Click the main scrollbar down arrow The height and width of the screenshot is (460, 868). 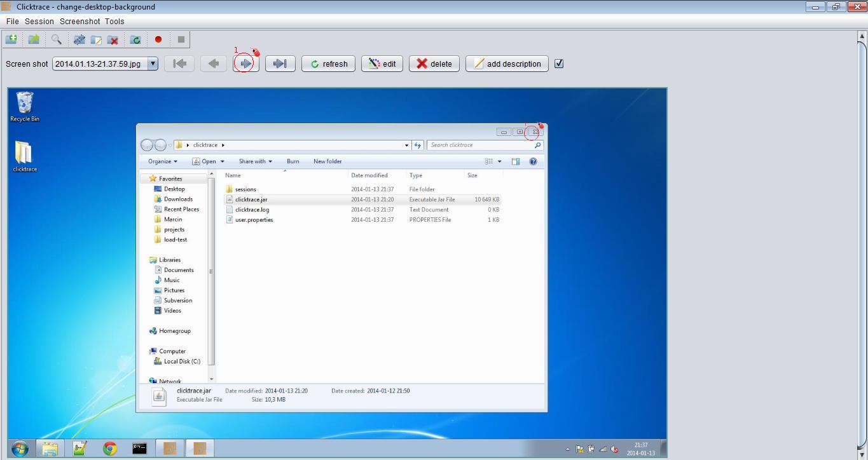(x=862, y=454)
